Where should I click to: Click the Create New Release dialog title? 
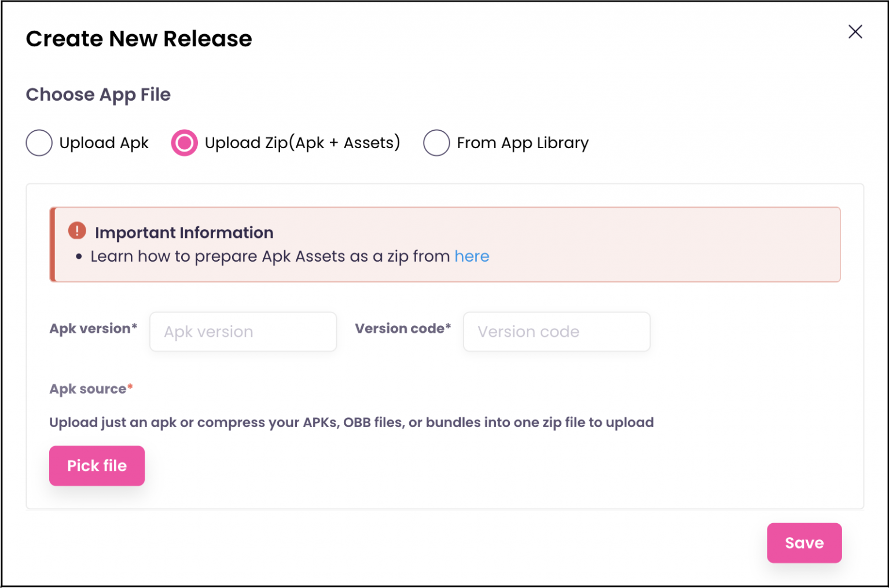click(x=139, y=38)
